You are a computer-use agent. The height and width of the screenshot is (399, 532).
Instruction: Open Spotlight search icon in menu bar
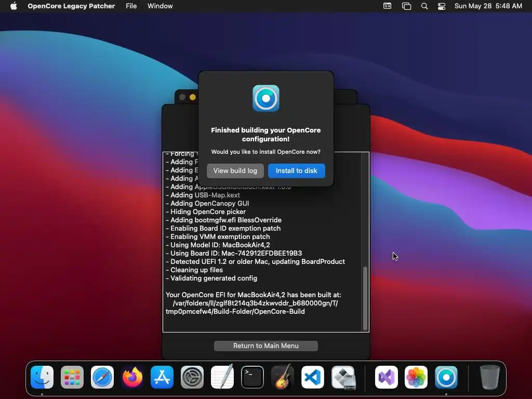coord(424,6)
